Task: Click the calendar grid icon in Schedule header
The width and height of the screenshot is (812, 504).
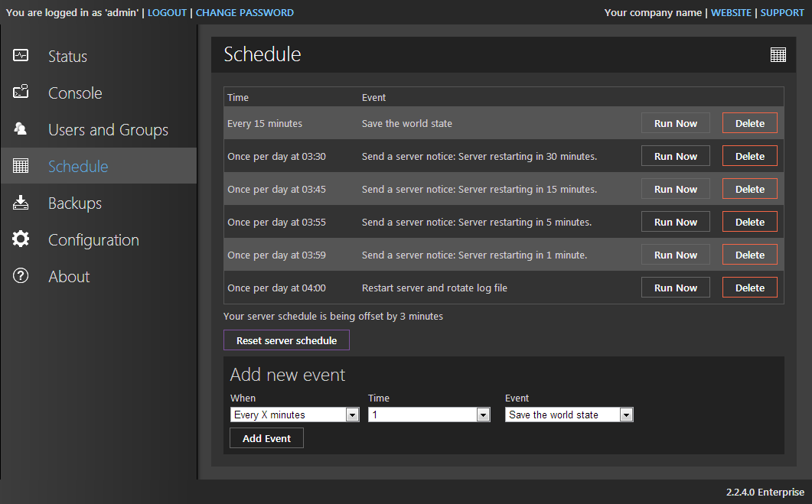Action: 778,54
